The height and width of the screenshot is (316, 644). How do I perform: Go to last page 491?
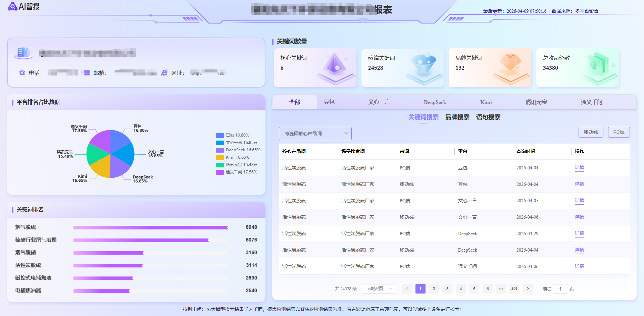tap(514, 289)
